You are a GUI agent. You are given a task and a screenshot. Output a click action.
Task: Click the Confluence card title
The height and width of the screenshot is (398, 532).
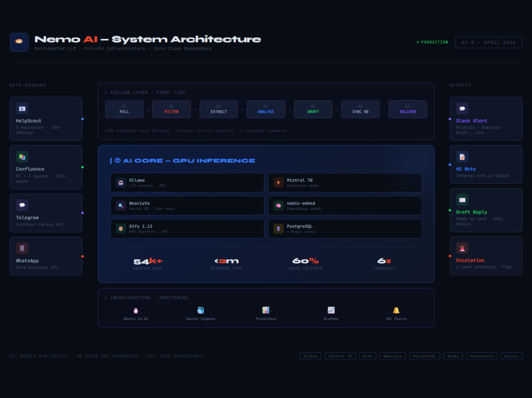coord(30,169)
